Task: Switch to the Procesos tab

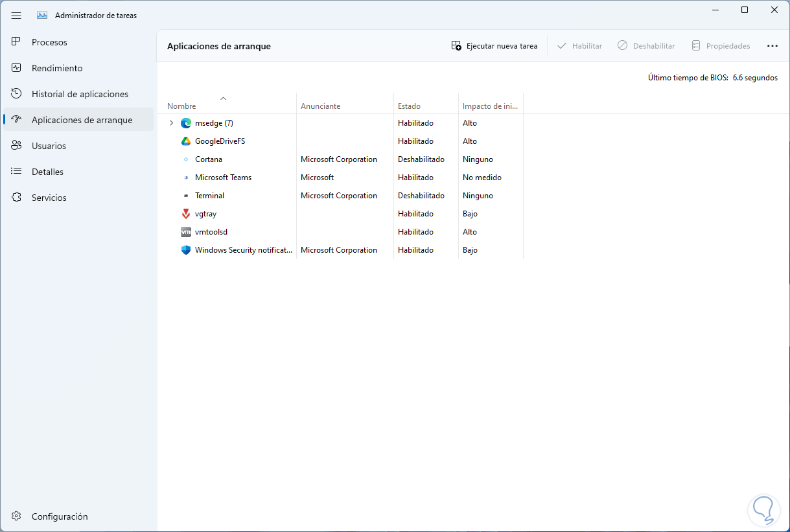Action: 49,42
